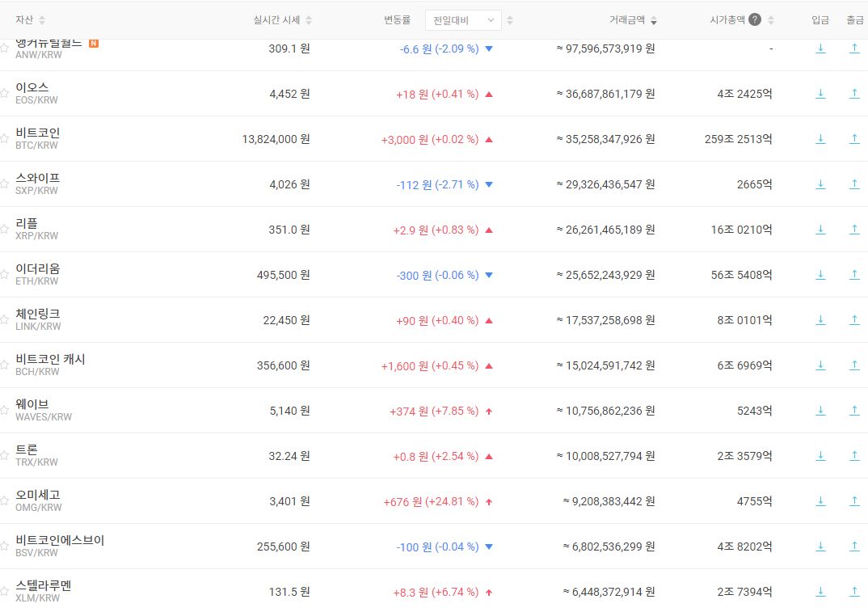Image resolution: width=868 pixels, height=612 pixels.
Task: Sort by 자산 column arrows
Action: [x=42, y=20]
